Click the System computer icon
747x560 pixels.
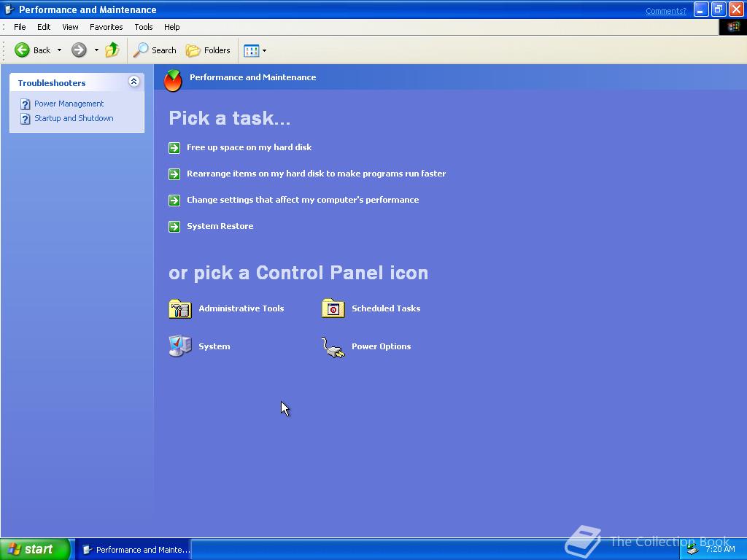[x=180, y=346]
